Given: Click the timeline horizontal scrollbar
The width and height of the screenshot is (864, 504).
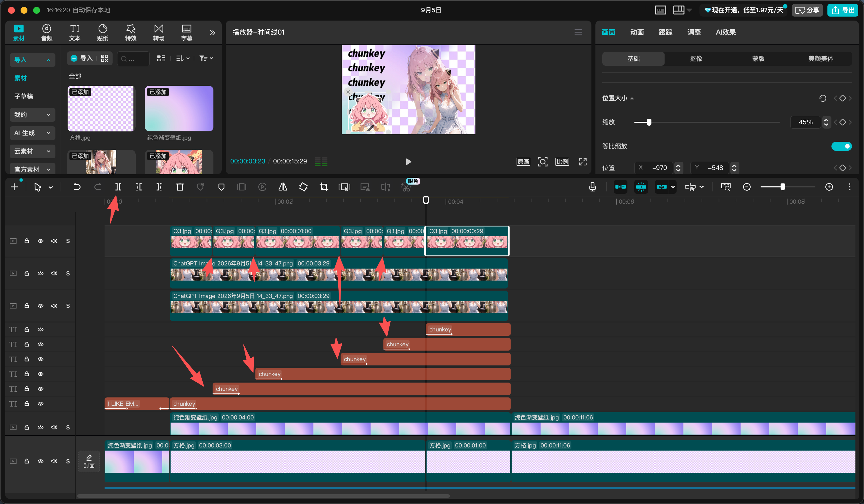Looking at the screenshot, I should (x=263, y=496).
